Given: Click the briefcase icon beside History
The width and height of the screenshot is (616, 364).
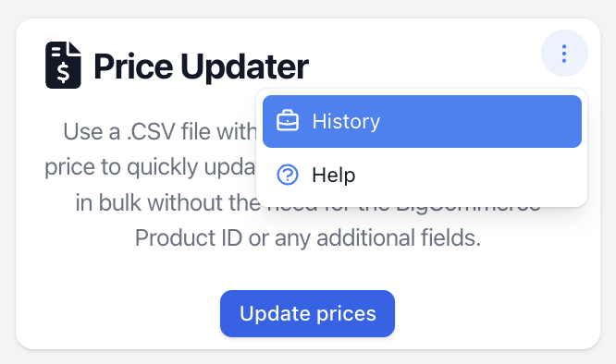Looking at the screenshot, I should 288,121.
